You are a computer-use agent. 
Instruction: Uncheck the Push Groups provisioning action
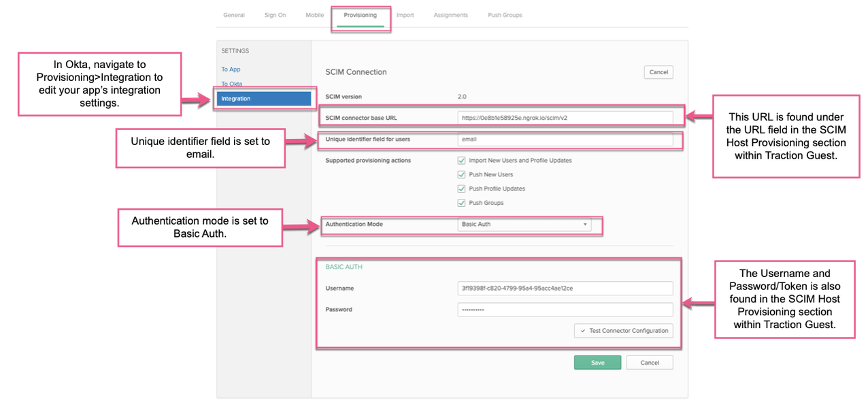coord(461,202)
